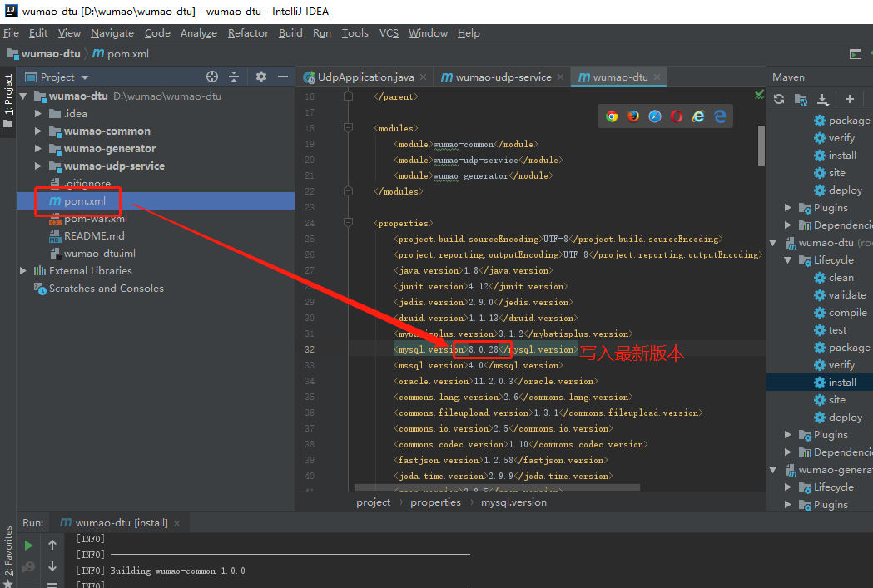Switch to wumao-udp-service editor tab

(x=503, y=77)
